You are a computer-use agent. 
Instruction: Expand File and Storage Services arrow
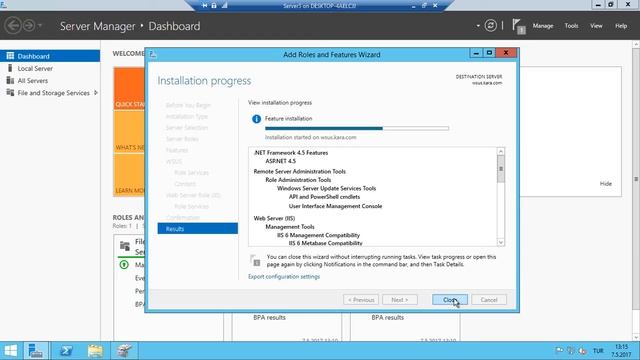point(96,93)
